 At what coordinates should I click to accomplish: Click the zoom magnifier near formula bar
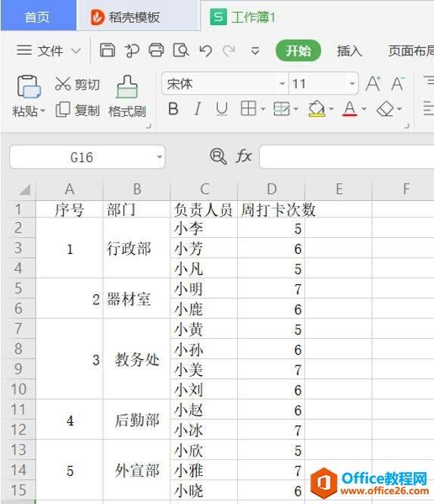(x=218, y=157)
